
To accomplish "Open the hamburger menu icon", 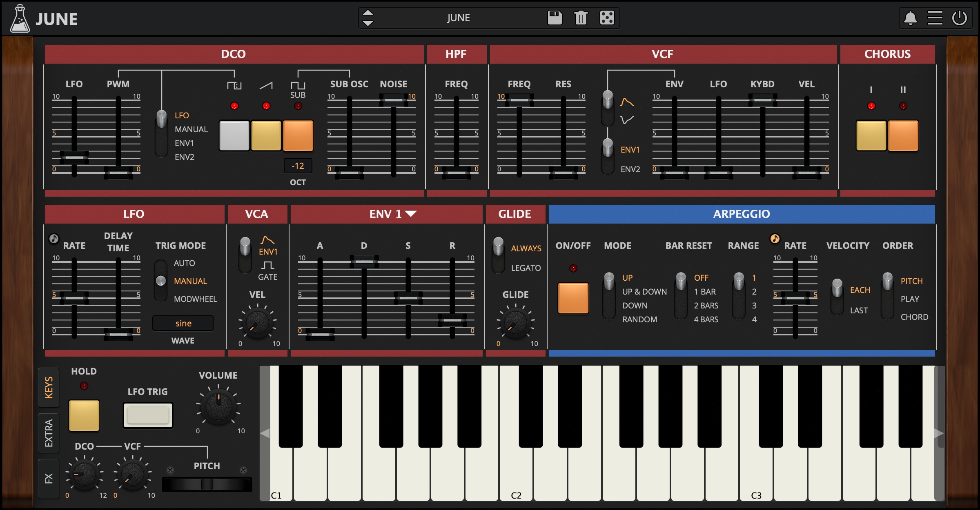I will coord(935,18).
